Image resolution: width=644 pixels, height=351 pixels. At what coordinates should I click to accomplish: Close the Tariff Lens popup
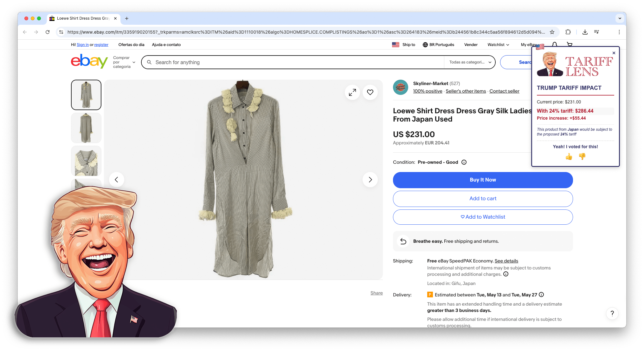(x=614, y=53)
